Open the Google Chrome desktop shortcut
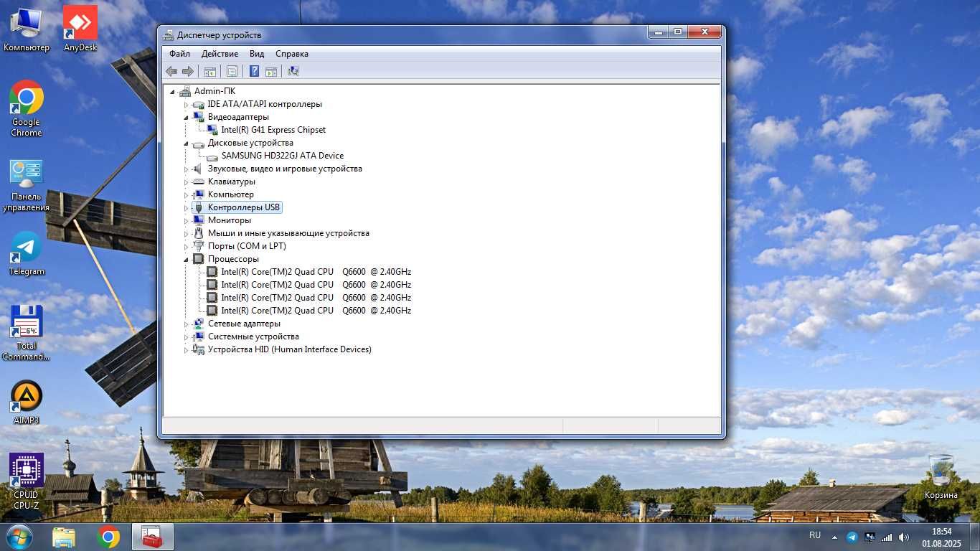The image size is (980, 551). [x=27, y=108]
